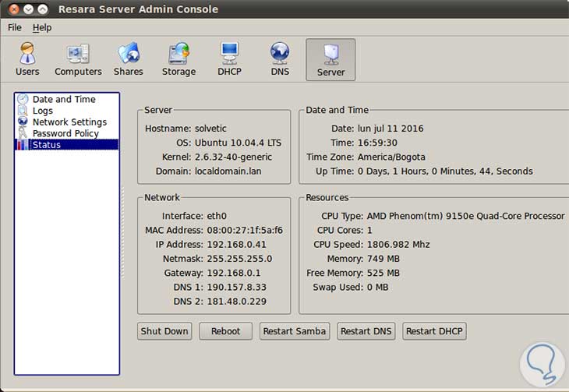Viewport: 569px width, 392px height.
Task: Click the Restart Samba button
Action: click(295, 331)
